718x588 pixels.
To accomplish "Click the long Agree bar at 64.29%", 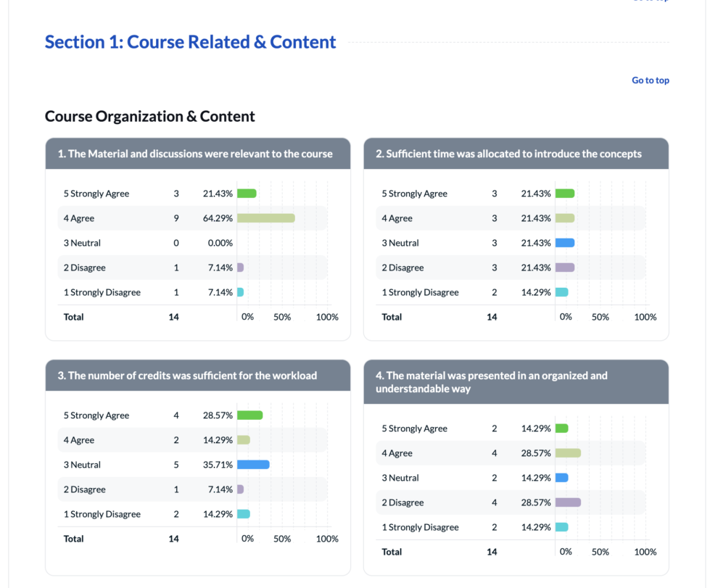I will (266, 218).
